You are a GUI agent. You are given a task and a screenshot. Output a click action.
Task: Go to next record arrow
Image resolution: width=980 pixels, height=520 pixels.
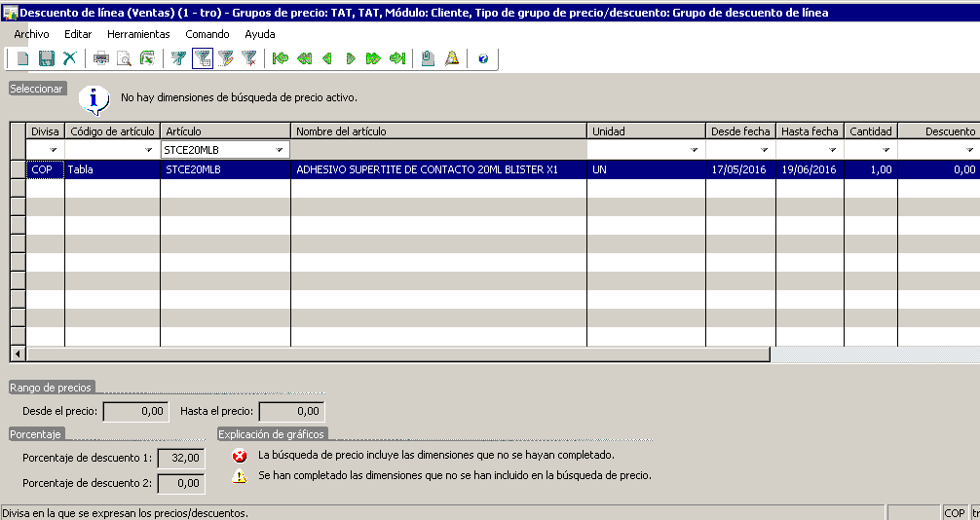tap(351, 58)
